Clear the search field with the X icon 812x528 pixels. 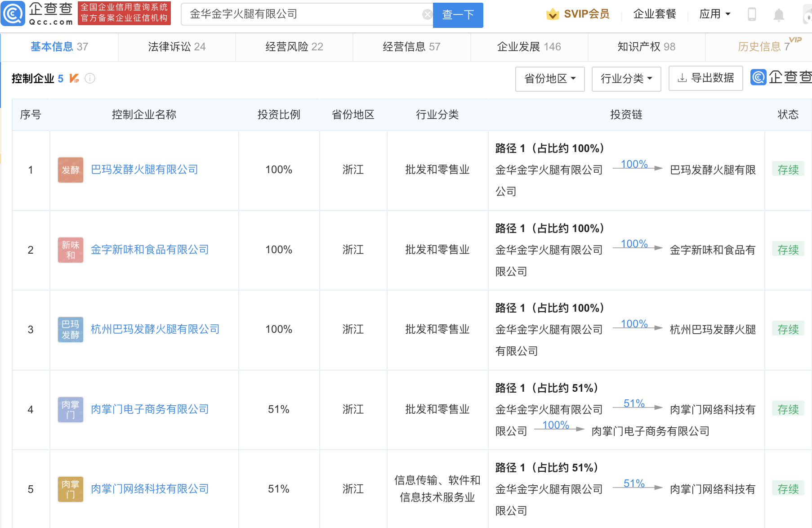point(427,14)
